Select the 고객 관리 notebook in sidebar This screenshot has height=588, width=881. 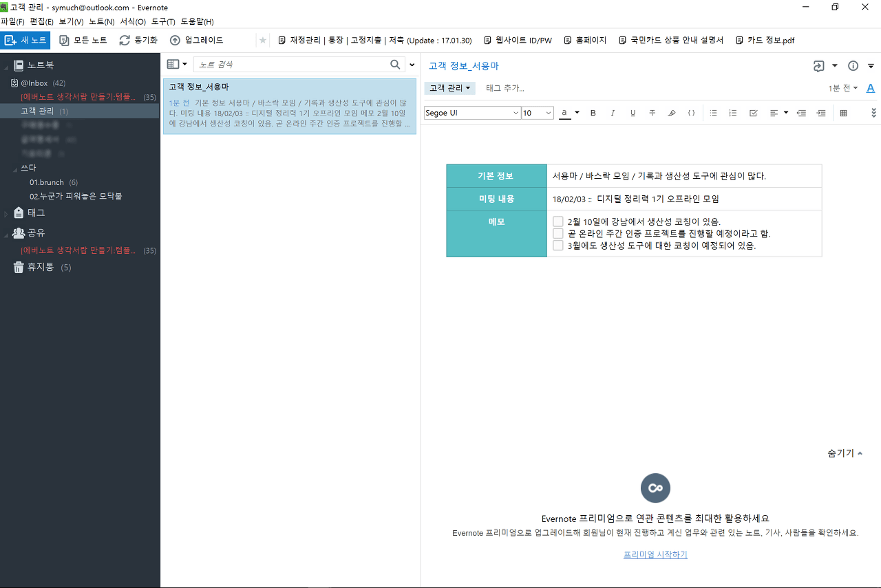tap(79, 111)
